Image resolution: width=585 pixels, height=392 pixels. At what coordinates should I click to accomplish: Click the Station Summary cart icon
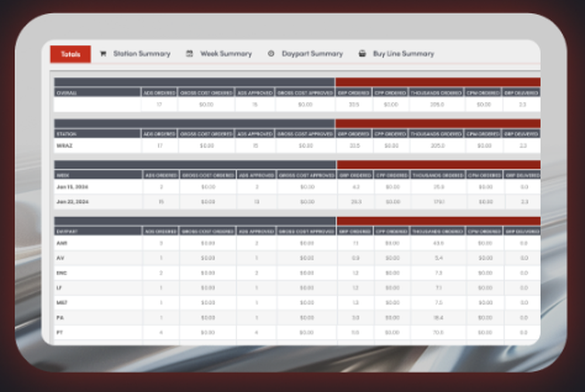click(104, 53)
